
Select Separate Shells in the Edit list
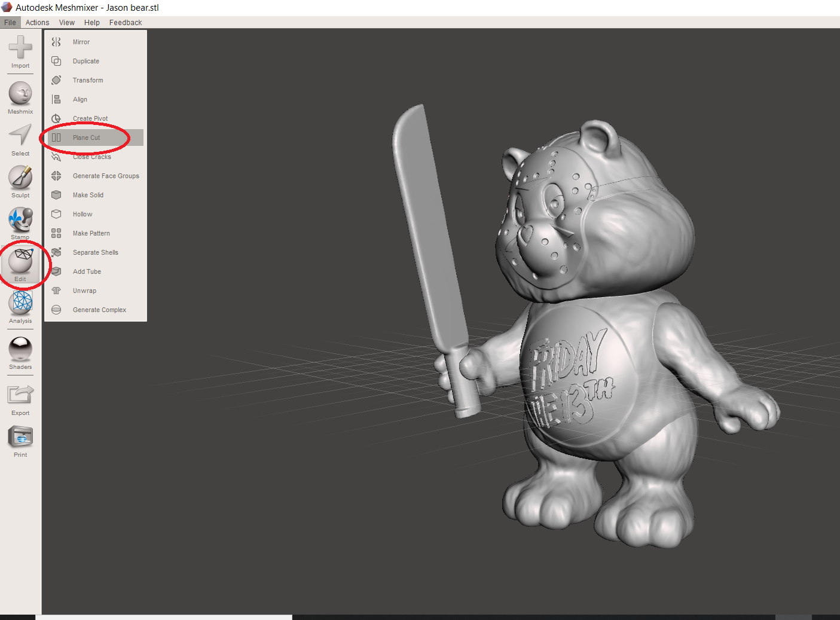(96, 252)
